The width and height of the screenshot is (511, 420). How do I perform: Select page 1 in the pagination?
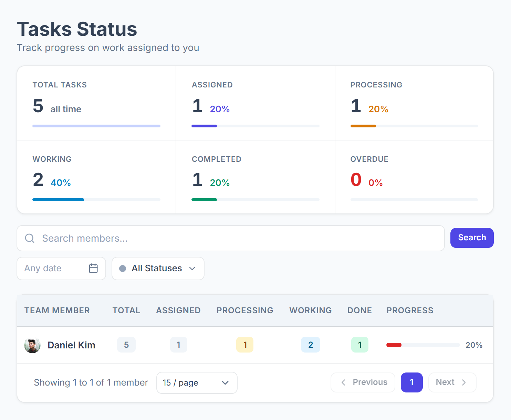pos(412,382)
